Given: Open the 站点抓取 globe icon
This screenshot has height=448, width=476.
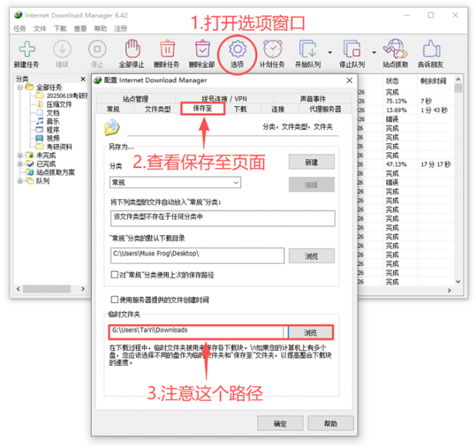Looking at the screenshot, I should click(395, 49).
